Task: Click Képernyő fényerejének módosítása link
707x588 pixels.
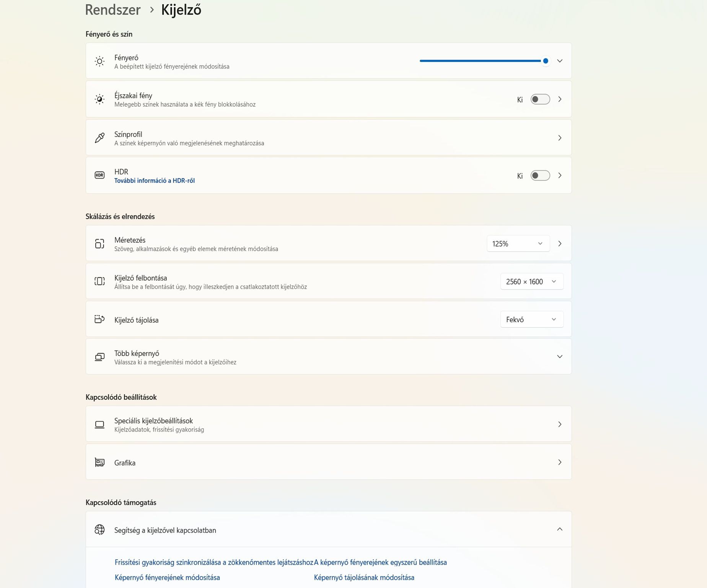Action: click(x=167, y=578)
